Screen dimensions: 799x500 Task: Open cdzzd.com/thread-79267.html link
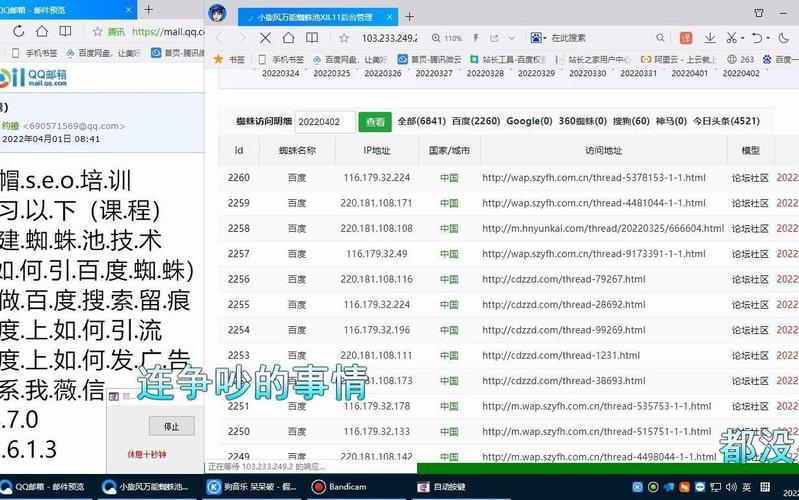pos(564,279)
